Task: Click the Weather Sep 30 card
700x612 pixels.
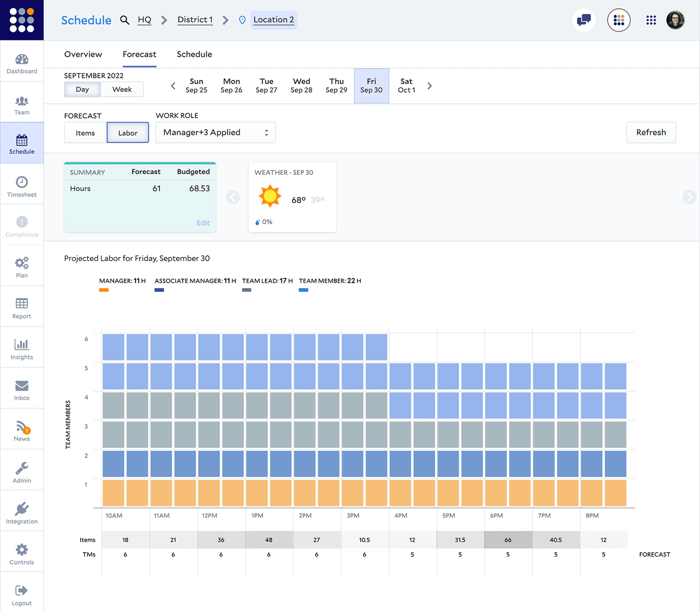Action: 292,197
